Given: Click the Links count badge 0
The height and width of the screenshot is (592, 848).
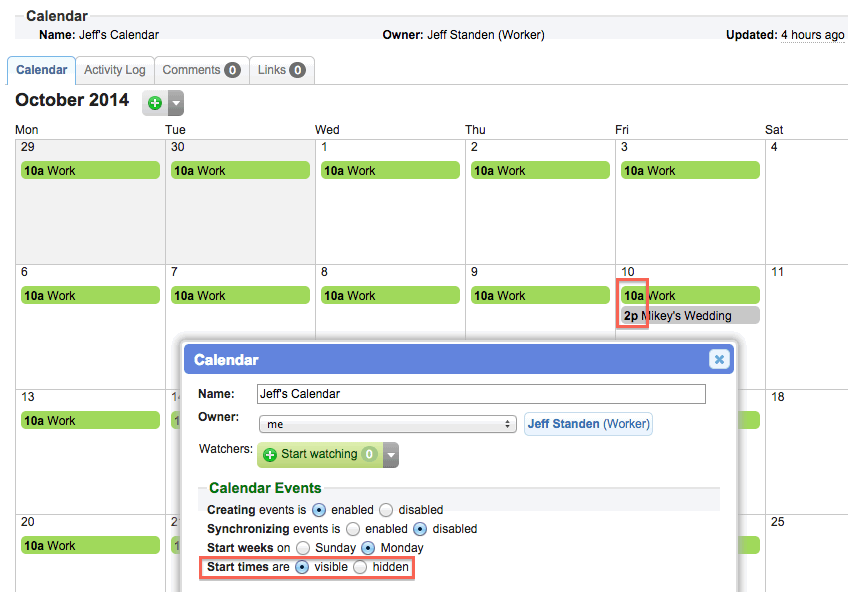Looking at the screenshot, I should (297, 70).
